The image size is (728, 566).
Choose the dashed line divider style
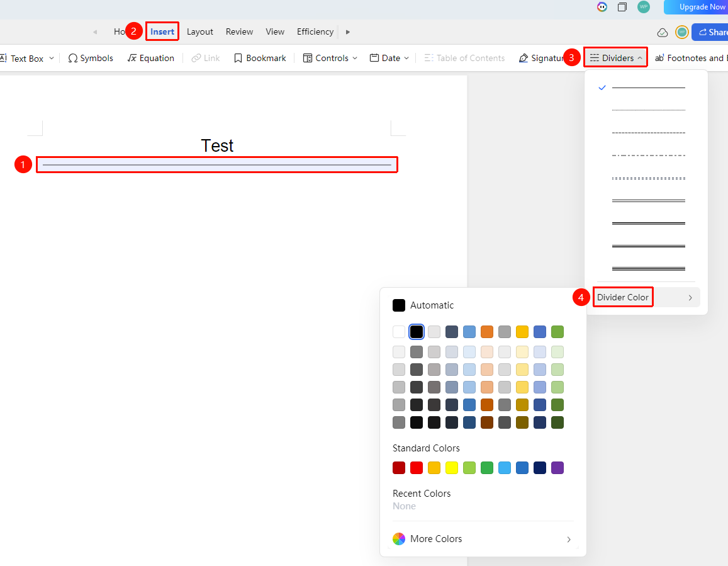[x=648, y=133]
